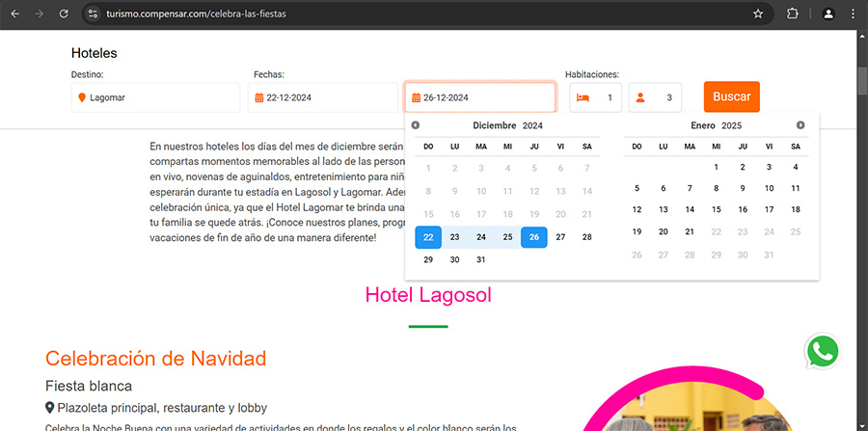Select December 28 in the calendar
This screenshot has height=431, width=868.
pyautogui.click(x=587, y=237)
